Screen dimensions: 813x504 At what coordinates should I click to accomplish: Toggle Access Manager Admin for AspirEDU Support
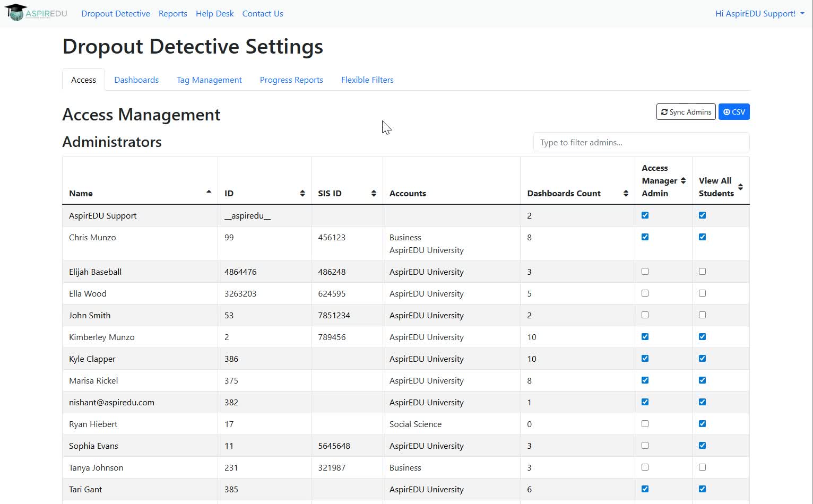pyautogui.click(x=645, y=215)
